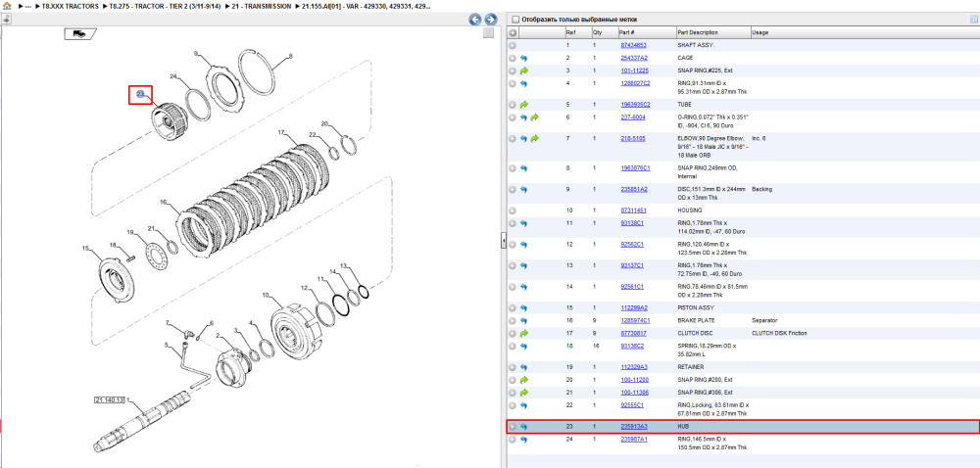Click the blue back arrow button
This screenshot has height=468, width=980.
[475, 20]
